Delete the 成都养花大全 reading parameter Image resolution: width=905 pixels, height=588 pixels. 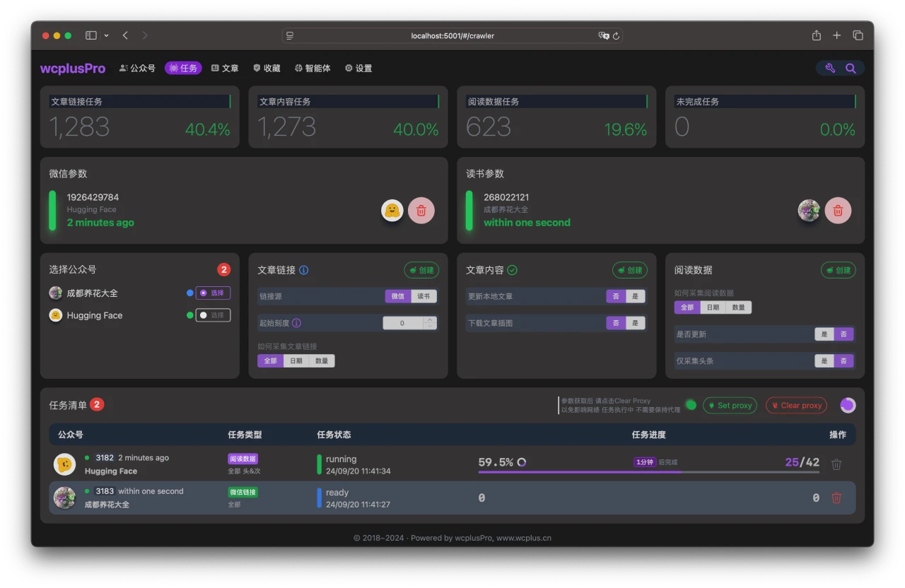click(838, 211)
